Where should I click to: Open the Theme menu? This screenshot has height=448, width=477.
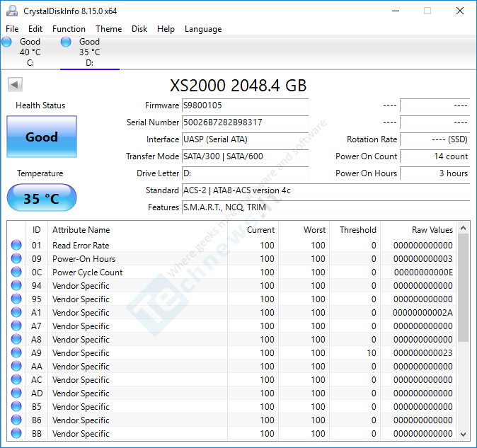pyautogui.click(x=109, y=29)
